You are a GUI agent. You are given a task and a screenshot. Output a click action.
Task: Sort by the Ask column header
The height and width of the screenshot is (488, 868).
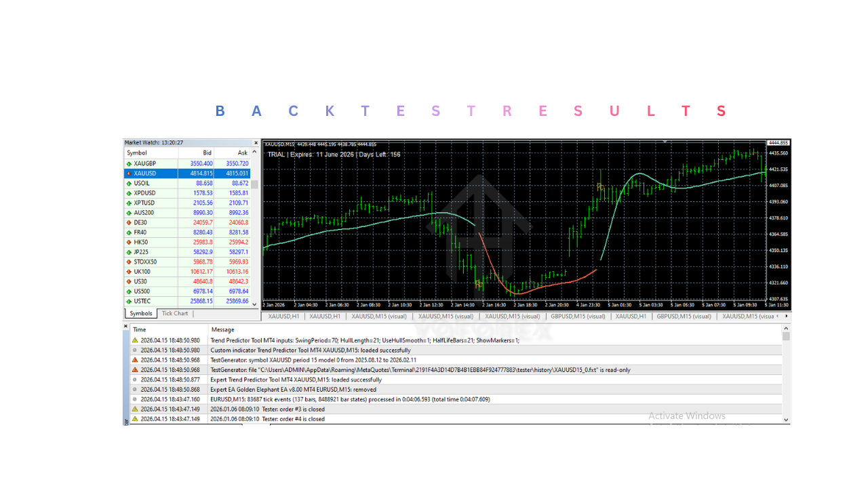[241, 152]
